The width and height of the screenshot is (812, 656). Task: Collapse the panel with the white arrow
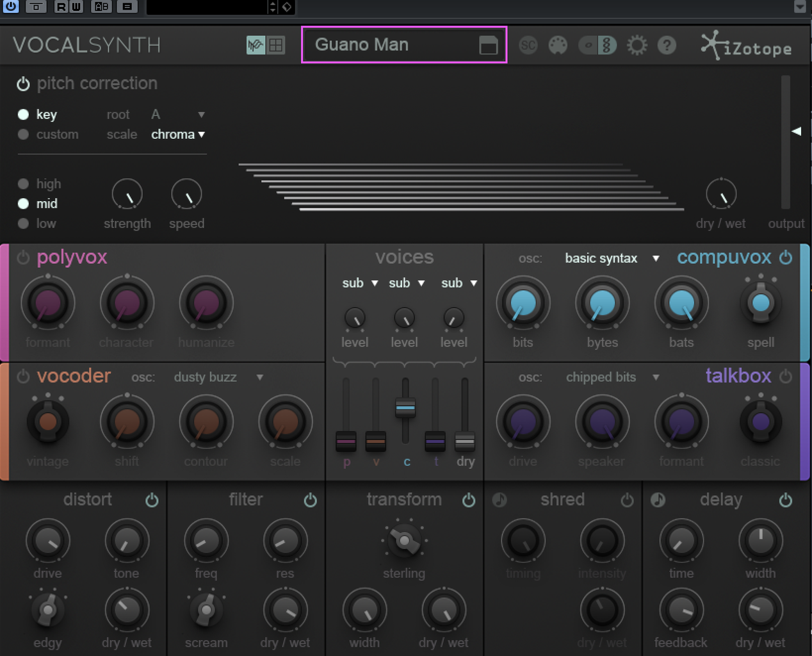click(x=797, y=131)
